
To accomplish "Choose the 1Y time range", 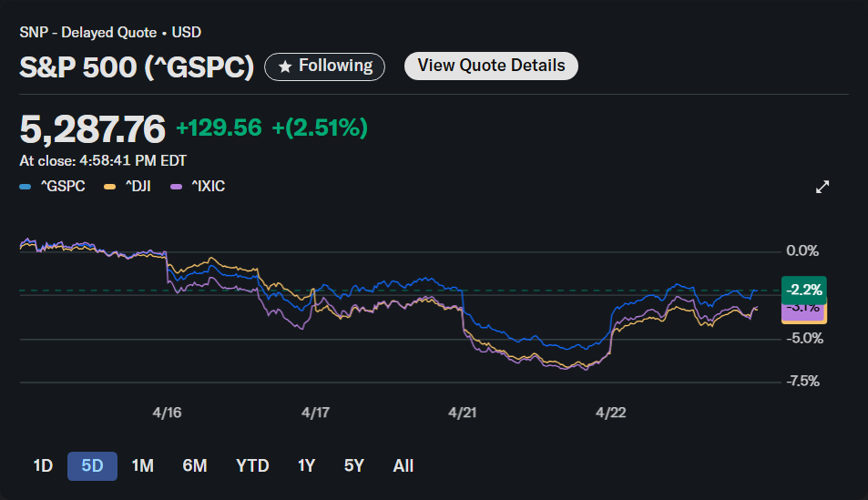I will 307,466.
